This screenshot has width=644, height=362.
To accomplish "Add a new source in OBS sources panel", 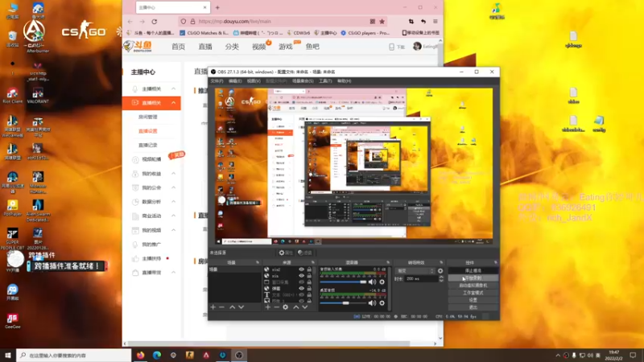I will click(x=268, y=307).
